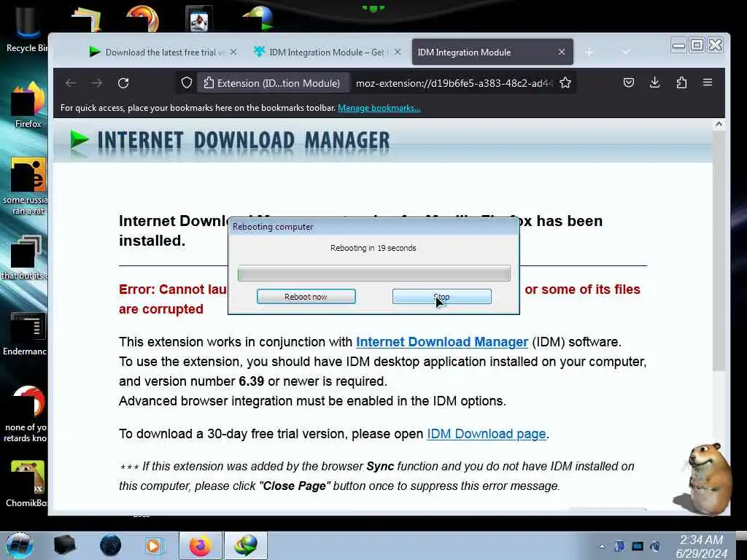Open the tracking protection shield
747x560 pixels.
[187, 83]
